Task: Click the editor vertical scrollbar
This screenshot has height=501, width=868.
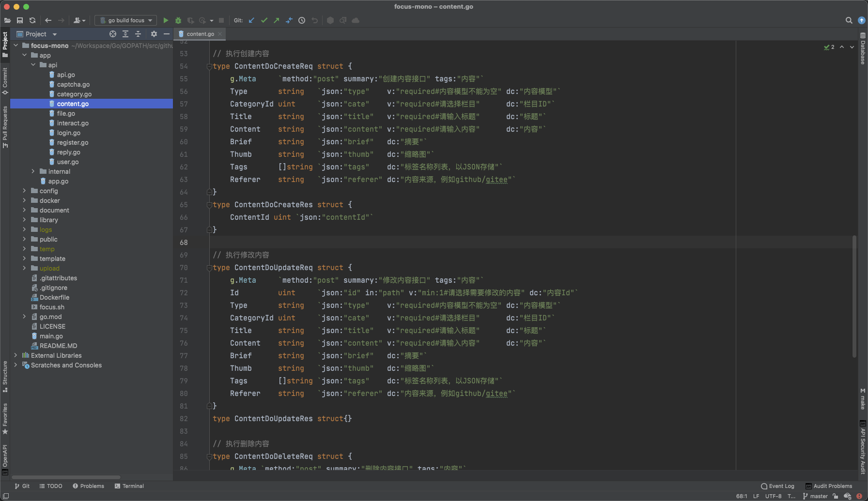Action: 854,296
